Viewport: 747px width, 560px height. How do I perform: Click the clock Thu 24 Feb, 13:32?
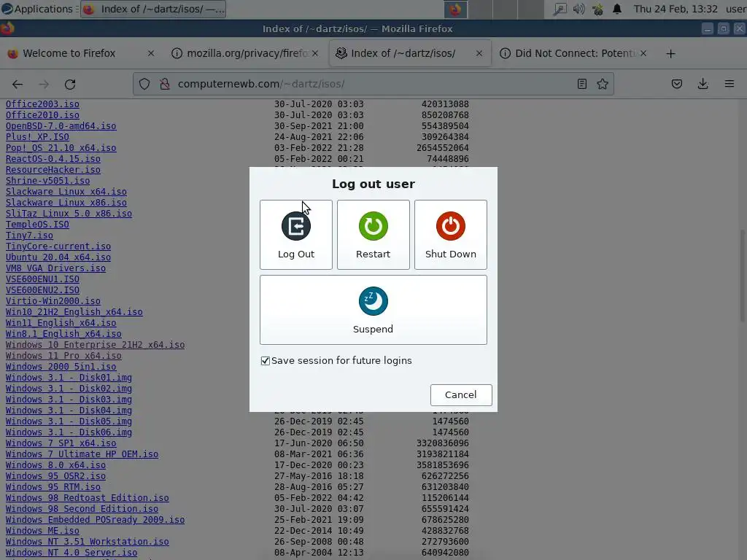(x=675, y=9)
